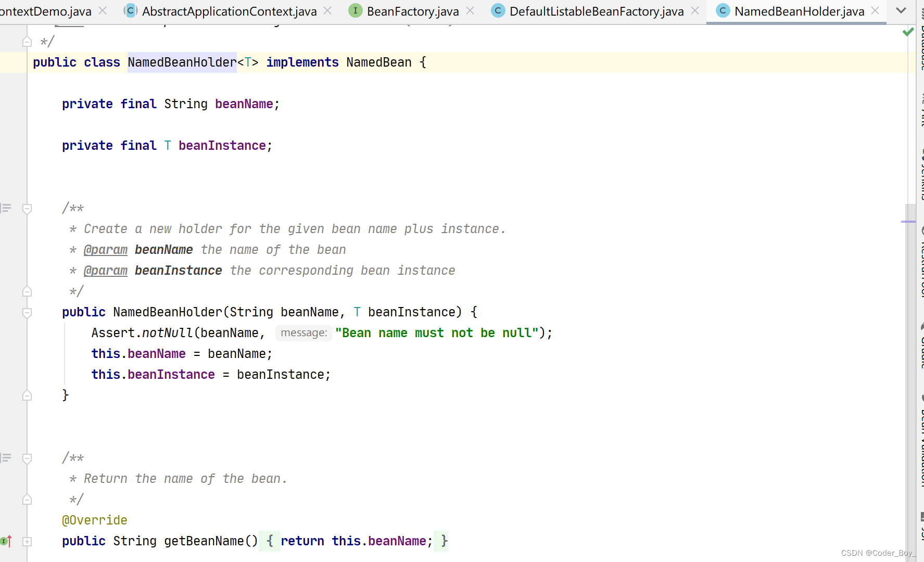Click the purple marker stripe in error gutter

tap(908, 222)
